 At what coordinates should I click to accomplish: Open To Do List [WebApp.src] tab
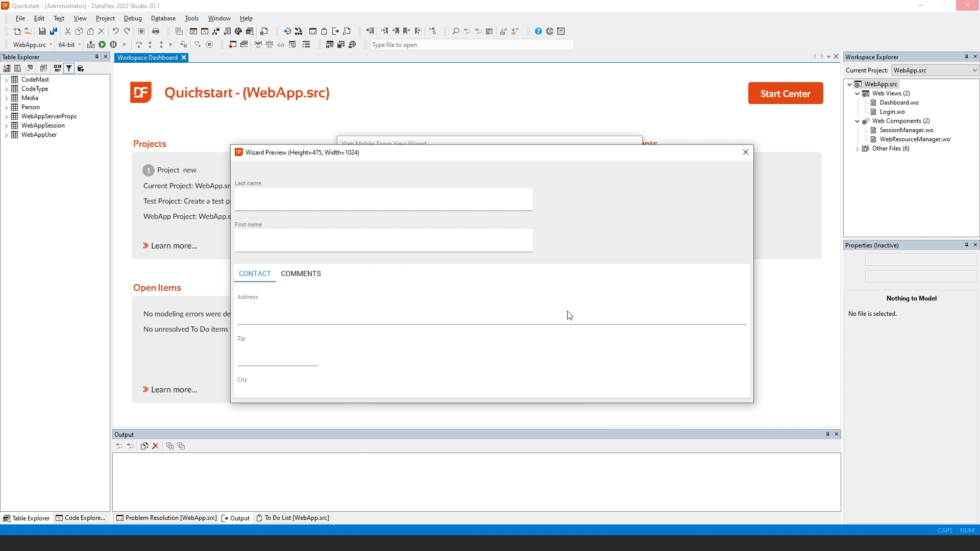[x=292, y=518]
